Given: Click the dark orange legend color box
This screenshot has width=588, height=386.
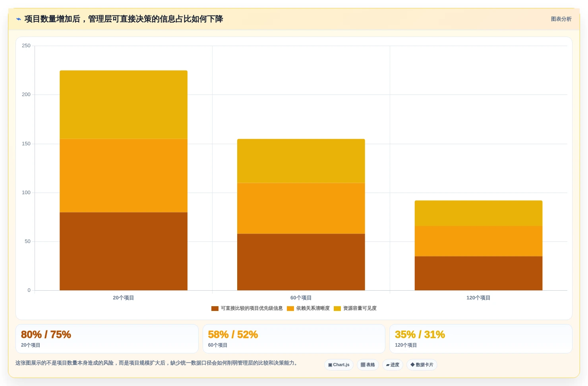Looking at the screenshot, I should pos(215,309).
